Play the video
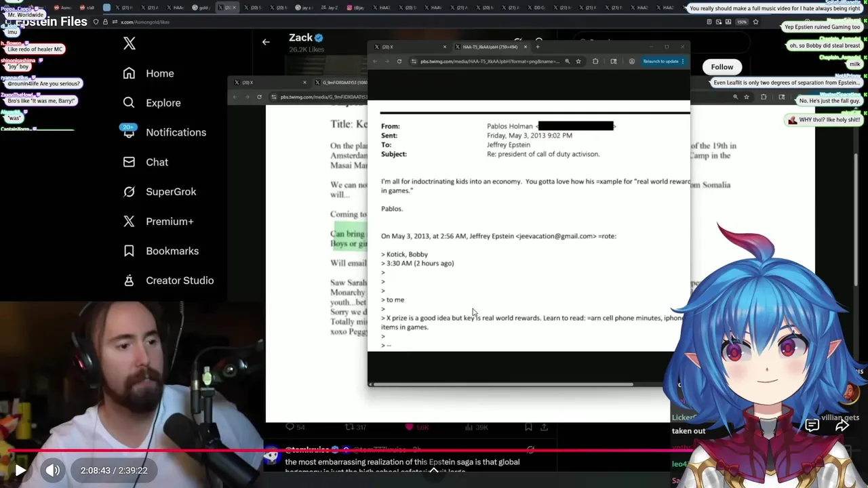This screenshot has width=868, height=488. (x=20, y=470)
